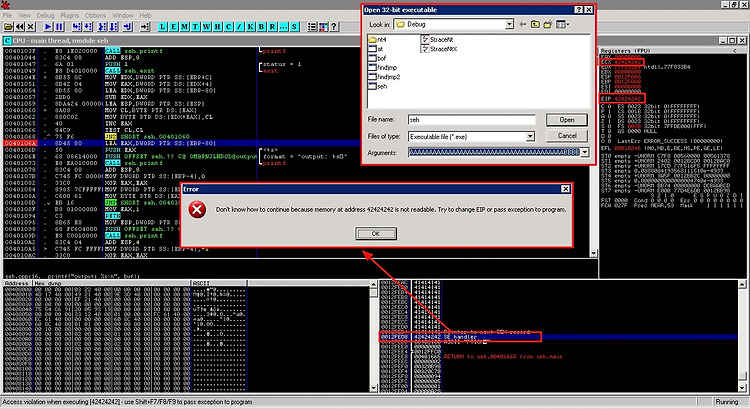Click the Debugging options list icon
The width and height of the screenshot is (750, 409).
click(312, 27)
